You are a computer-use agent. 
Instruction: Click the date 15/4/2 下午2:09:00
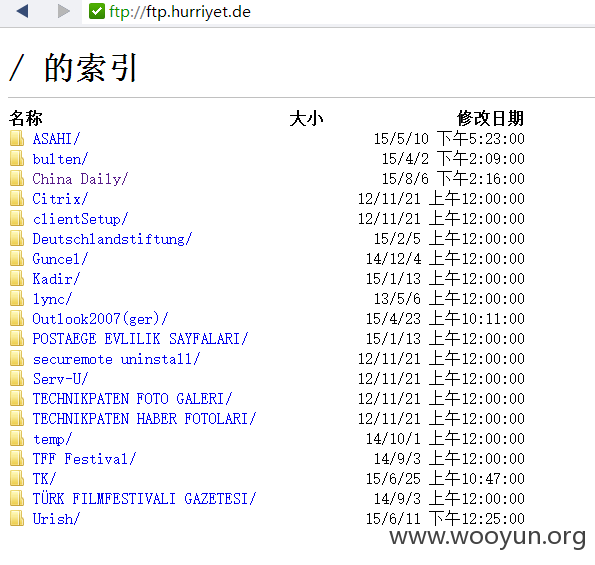[453, 159]
